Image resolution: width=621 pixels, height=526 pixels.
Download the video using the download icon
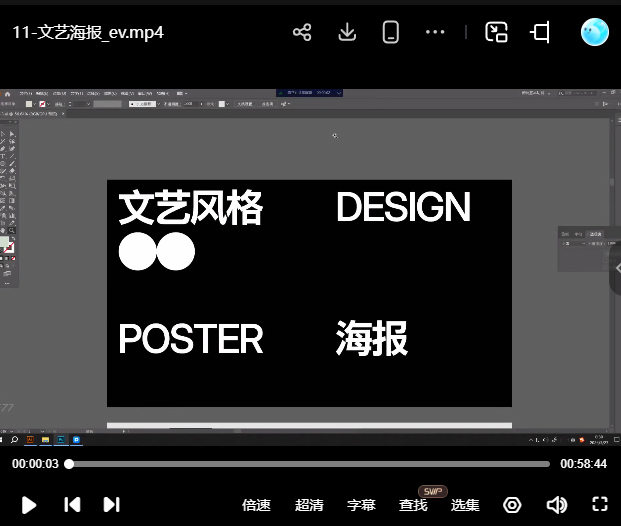click(347, 32)
